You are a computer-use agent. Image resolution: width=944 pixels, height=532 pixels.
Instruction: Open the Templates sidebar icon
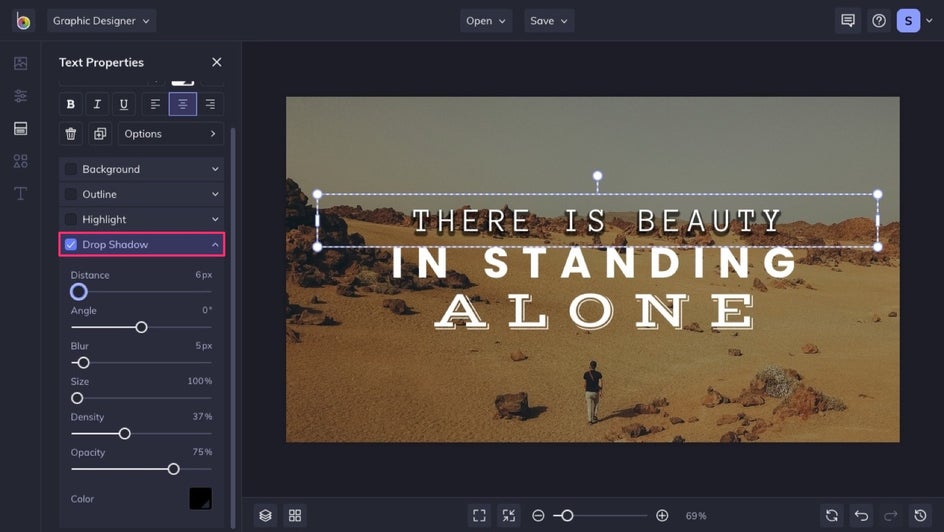[x=20, y=128]
